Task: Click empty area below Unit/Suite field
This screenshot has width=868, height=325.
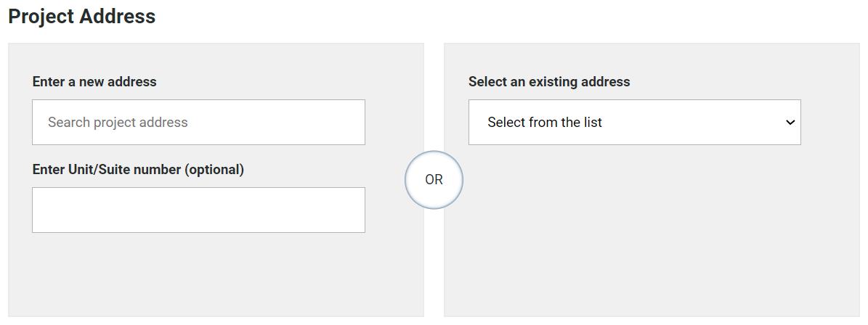Action: pyautogui.click(x=198, y=276)
